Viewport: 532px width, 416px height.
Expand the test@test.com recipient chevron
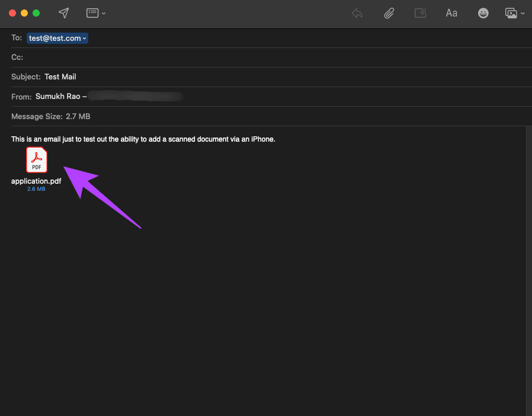coord(84,39)
